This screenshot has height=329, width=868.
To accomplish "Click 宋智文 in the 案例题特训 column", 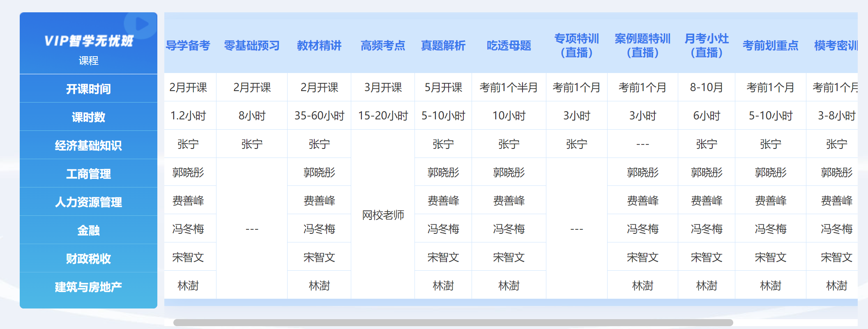I will click(x=642, y=257).
